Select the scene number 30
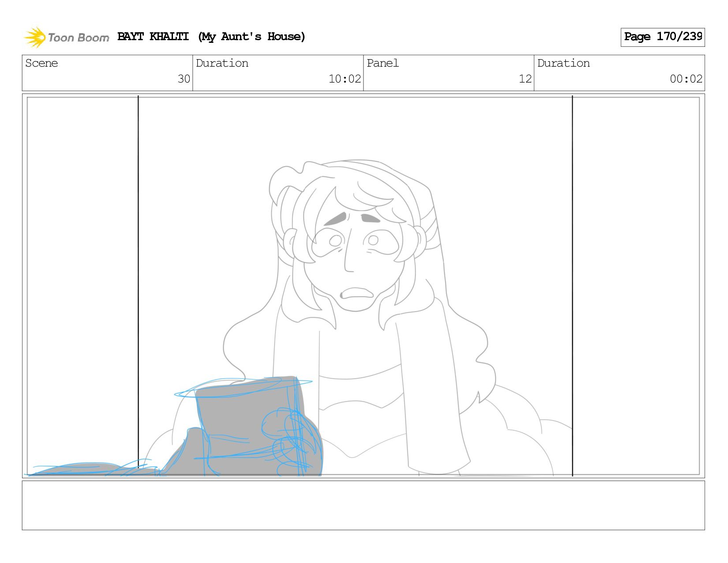 pyautogui.click(x=184, y=79)
